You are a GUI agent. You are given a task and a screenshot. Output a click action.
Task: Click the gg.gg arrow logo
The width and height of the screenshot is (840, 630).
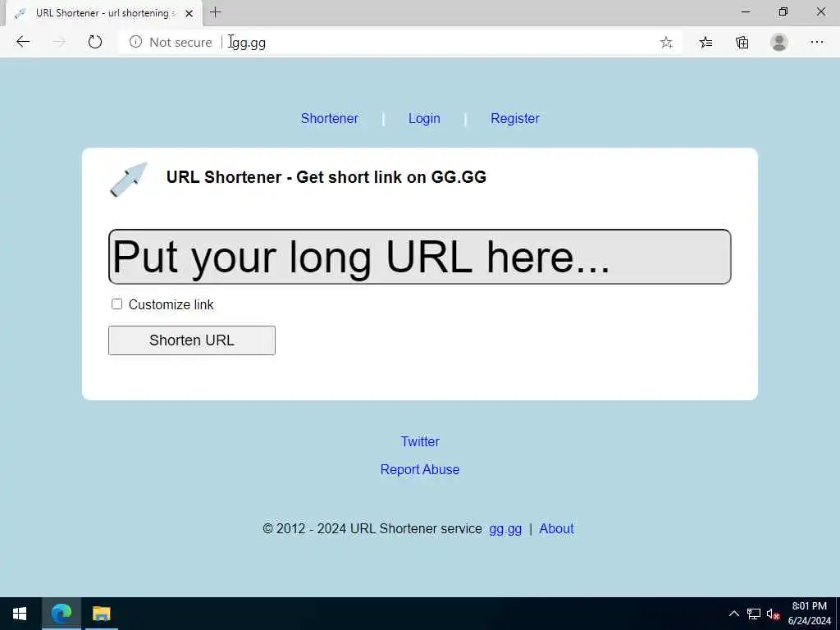click(x=129, y=179)
